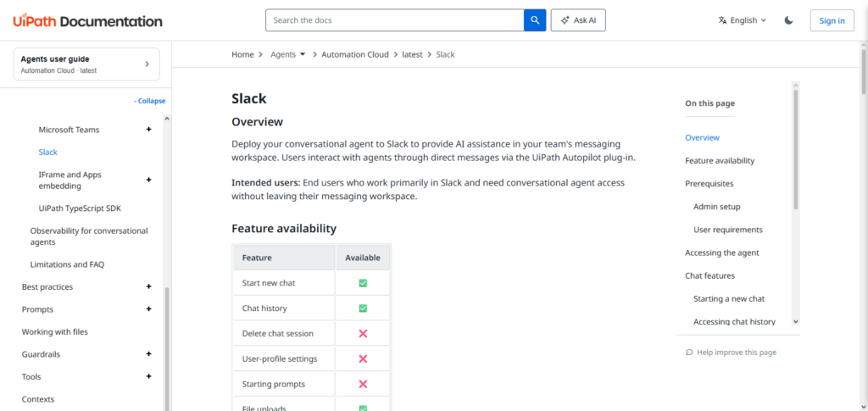Click the Sign in button

click(x=832, y=20)
